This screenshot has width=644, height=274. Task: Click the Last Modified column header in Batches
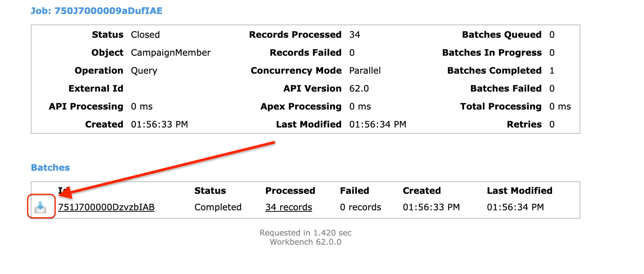[519, 191]
